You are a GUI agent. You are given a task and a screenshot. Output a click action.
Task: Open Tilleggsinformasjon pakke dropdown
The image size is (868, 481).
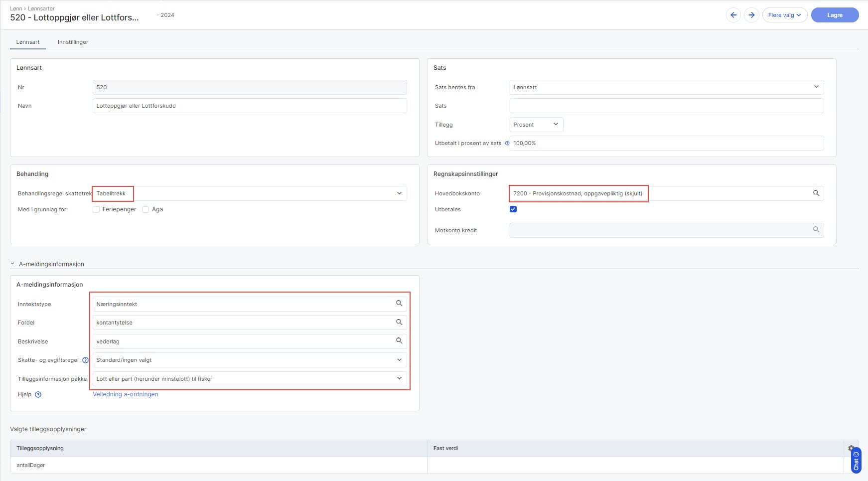pyautogui.click(x=249, y=379)
